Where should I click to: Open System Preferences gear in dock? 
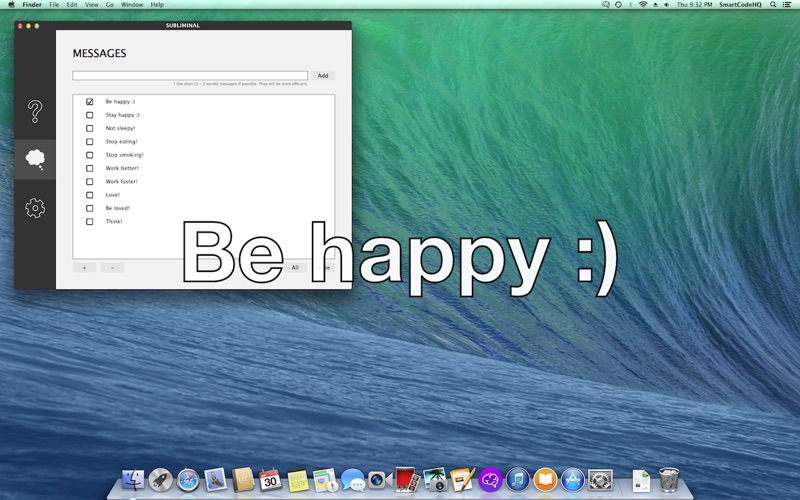pyautogui.click(x=601, y=480)
